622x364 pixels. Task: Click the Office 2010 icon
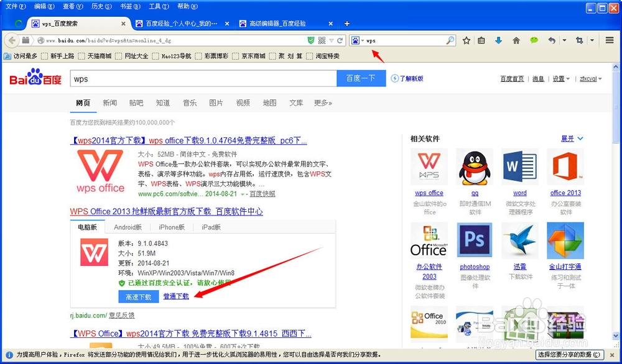coord(429,324)
